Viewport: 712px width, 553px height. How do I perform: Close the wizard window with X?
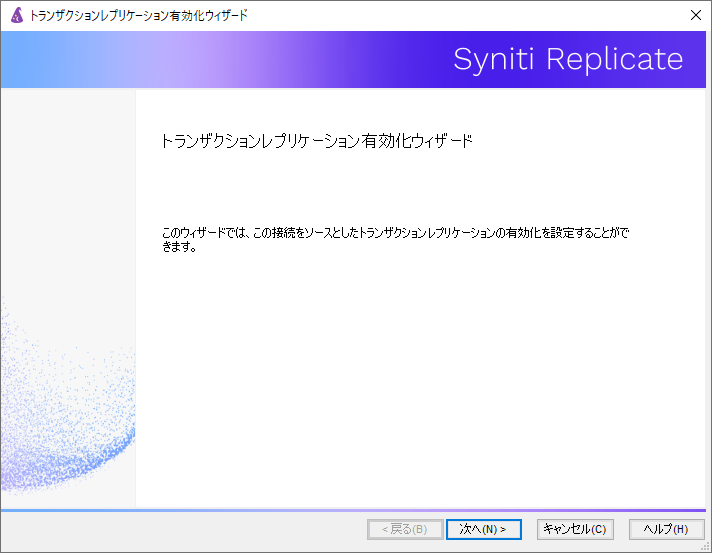(695, 15)
